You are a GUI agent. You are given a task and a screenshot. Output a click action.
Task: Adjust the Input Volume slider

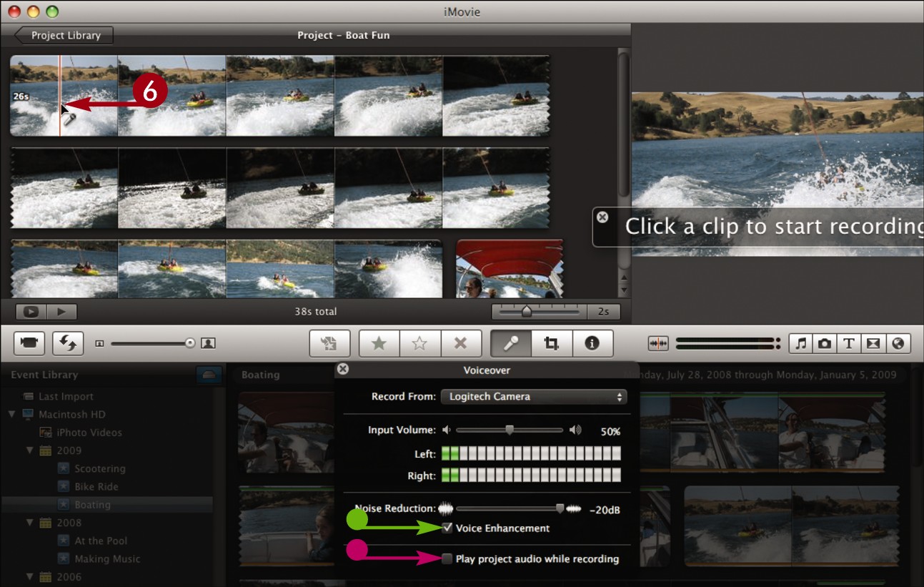pyautogui.click(x=510, y=430)
